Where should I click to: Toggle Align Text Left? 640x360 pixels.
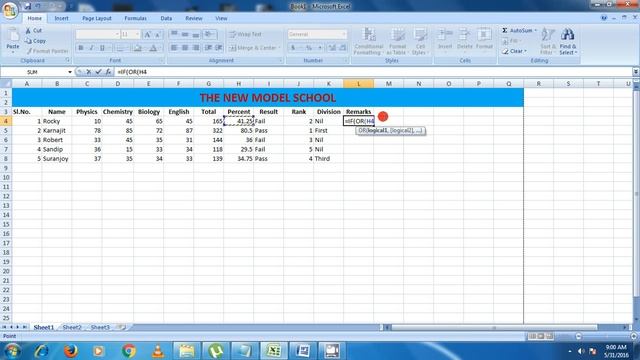click(x=174, y=48)
